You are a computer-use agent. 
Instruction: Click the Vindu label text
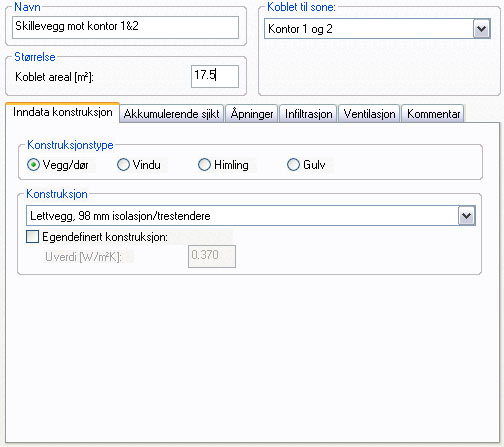click(147, 165)
